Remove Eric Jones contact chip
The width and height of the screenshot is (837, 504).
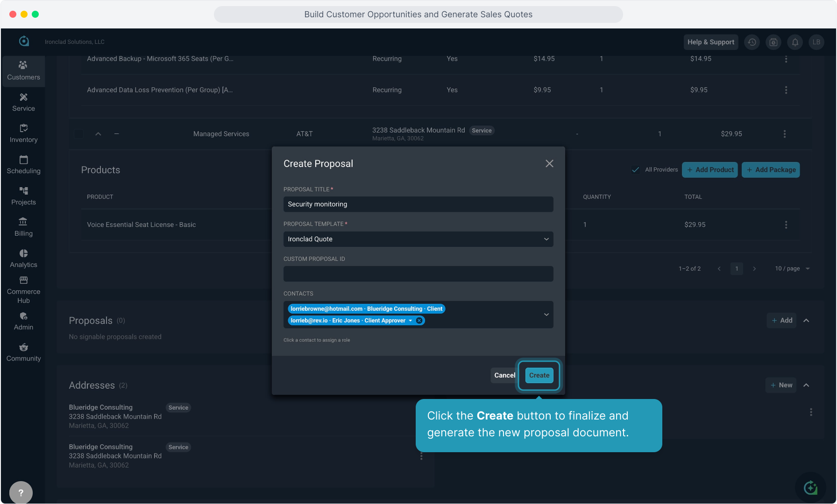[419, 321]
